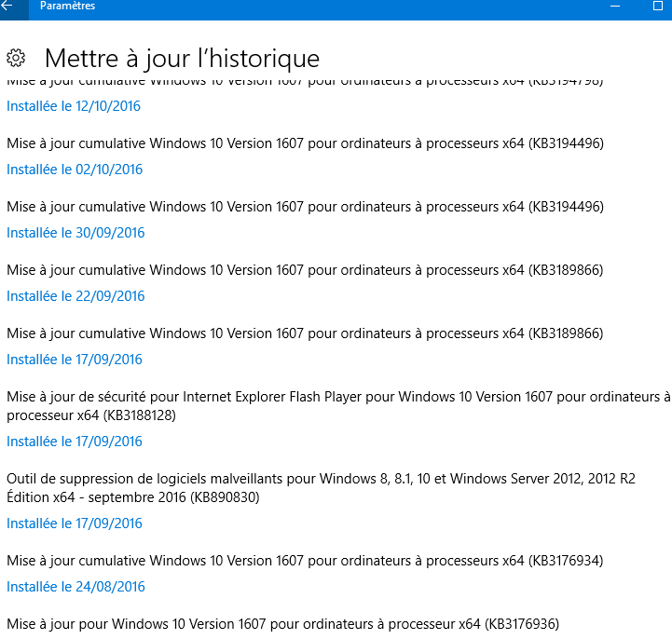Select the KB3194496 update installed on 02/10/2016
Viewport: 672px width, 639px height.
(x=305, y=143)
